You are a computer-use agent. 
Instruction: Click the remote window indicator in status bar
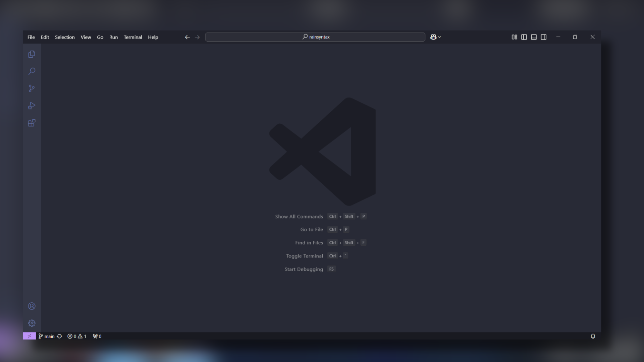[x=29, y=336]
